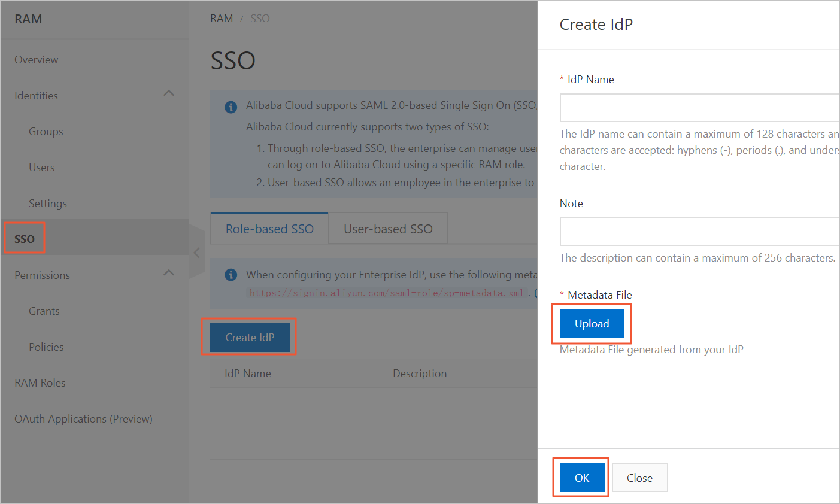Click the IdP Name form field label

tap(591, 80)
